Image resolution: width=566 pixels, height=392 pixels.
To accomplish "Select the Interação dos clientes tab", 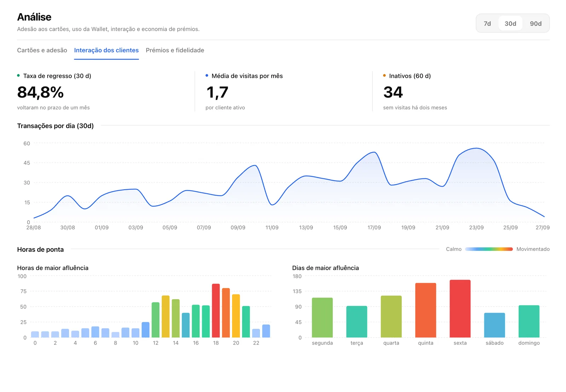I will [106, 50].
